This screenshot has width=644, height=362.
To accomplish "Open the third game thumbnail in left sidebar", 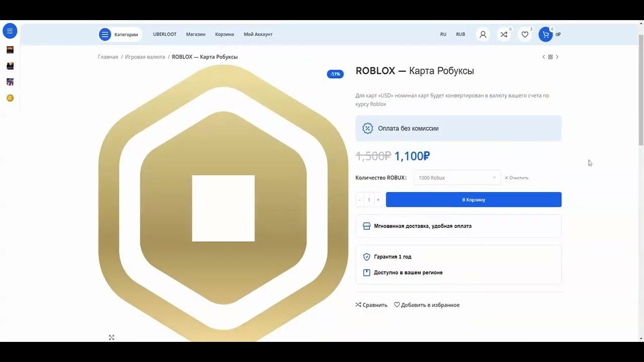I will click(x=10, y=82).
